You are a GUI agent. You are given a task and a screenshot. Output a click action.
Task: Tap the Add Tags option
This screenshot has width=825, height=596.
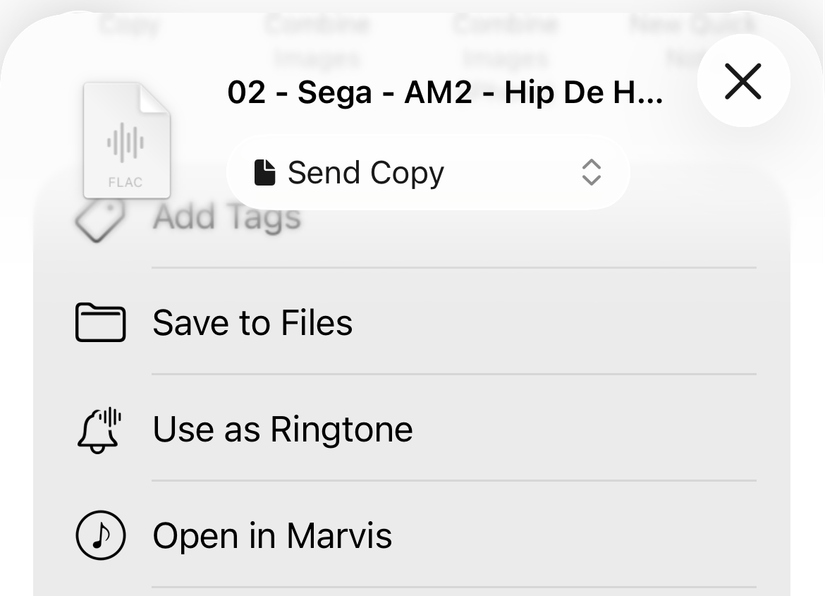[226, 216]
